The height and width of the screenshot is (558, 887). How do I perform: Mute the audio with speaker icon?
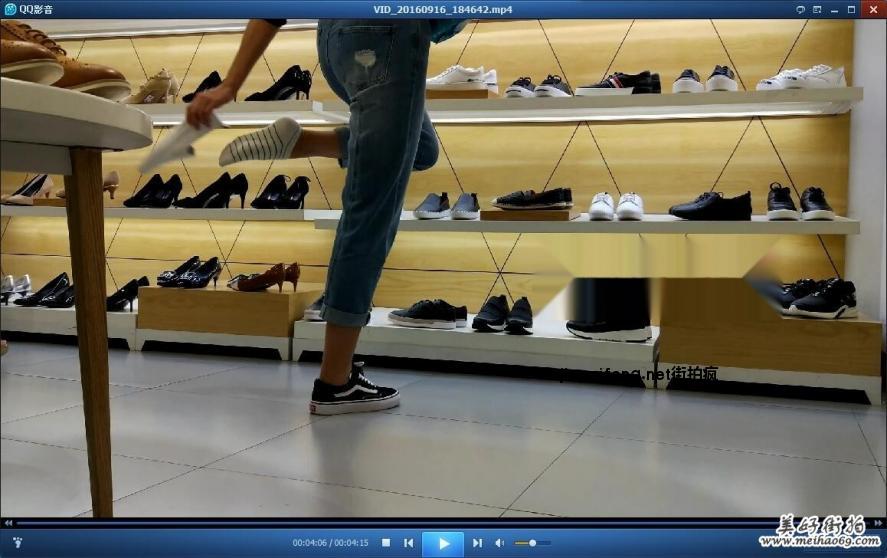click(x=500, y=543)
